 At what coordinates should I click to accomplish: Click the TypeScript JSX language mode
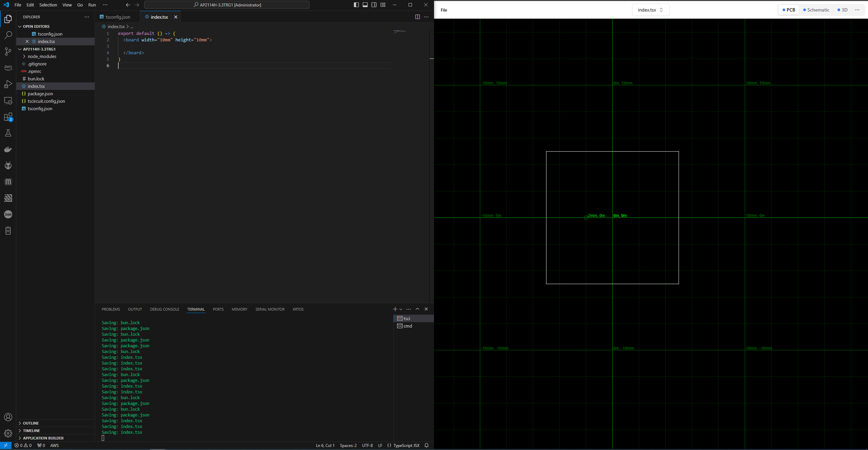[406, 446]
